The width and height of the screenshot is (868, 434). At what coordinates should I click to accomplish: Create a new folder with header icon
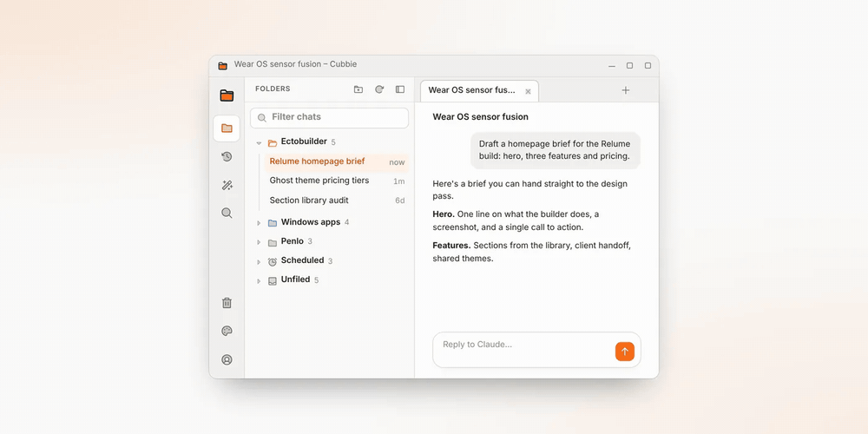point(358,89)
